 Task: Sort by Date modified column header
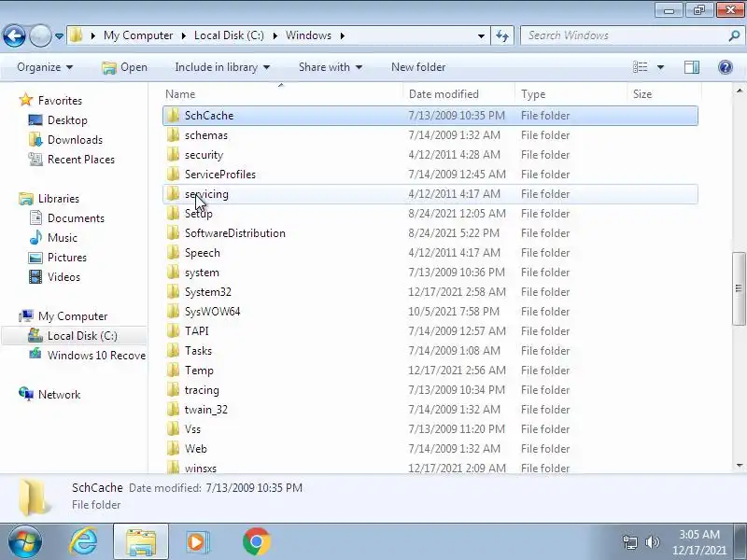click(x=458, y=94)
